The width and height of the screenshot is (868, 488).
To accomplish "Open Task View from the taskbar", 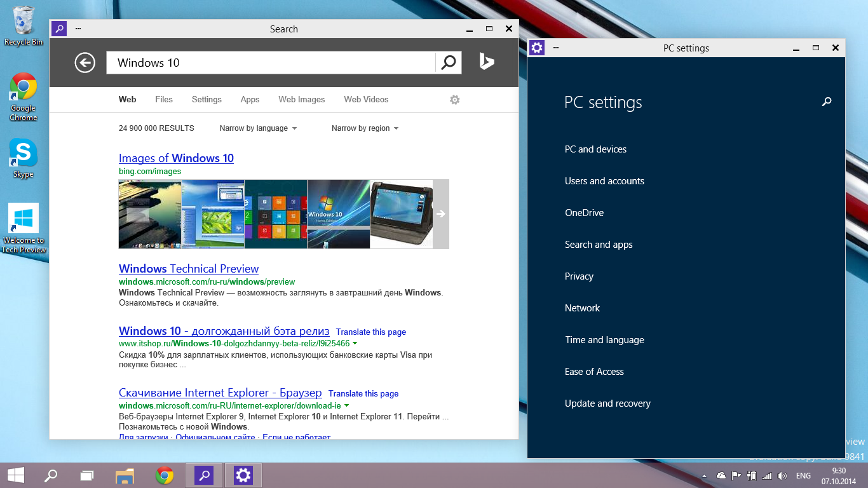I will [87, 475].
